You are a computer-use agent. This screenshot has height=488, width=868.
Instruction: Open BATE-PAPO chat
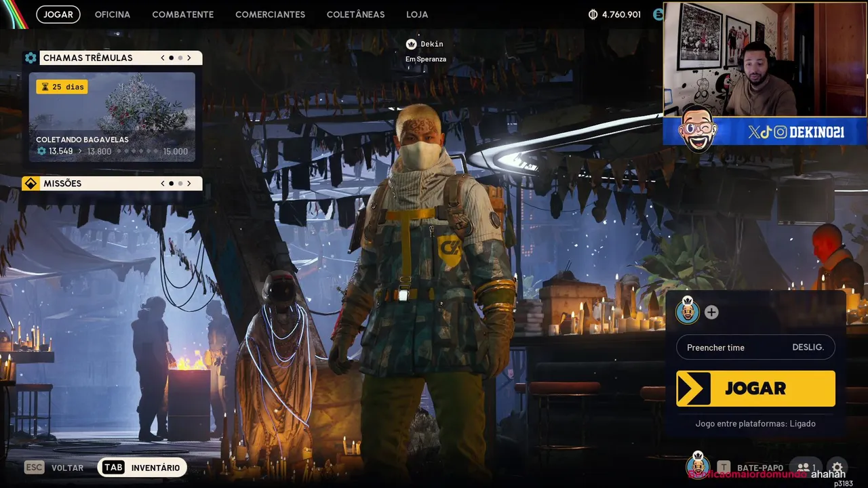click(760, 468)
